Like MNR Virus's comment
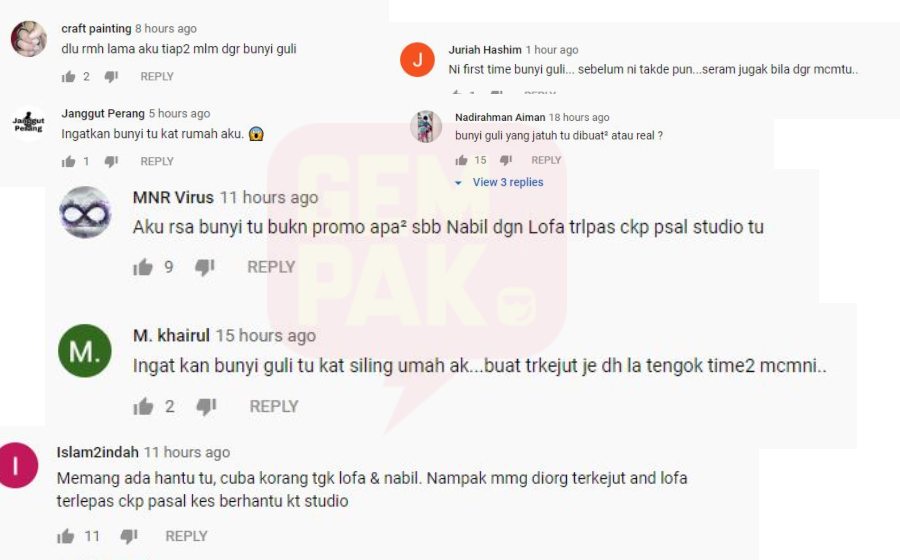900x560 pixels. click(x=143, y=267)
